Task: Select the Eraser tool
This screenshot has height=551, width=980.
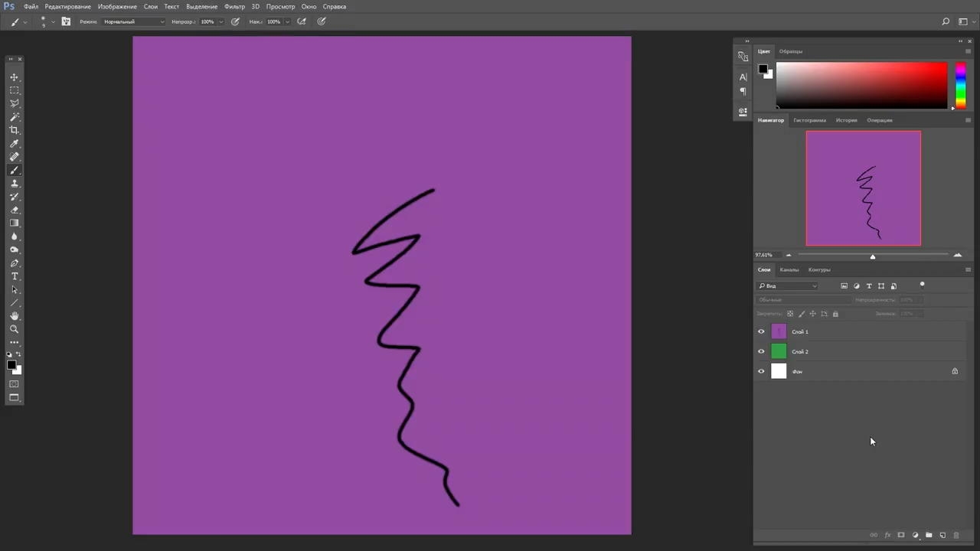Action: coord(14,210)
